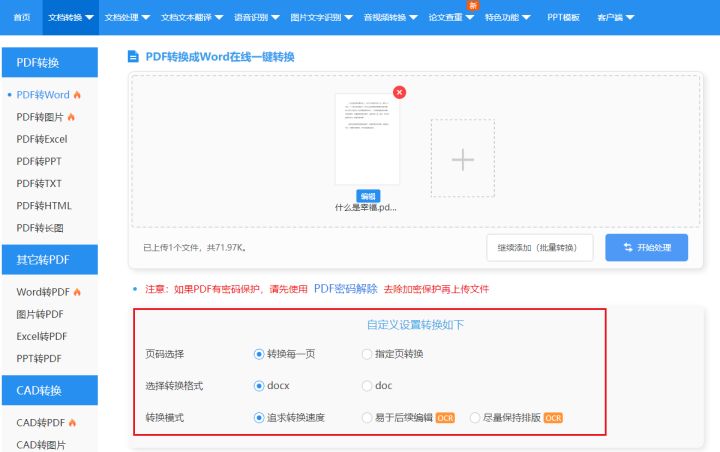The width and height of the screenshot is (720, 452).
Task: Open PPT模板 in top navigation
Action: (564, 17)
